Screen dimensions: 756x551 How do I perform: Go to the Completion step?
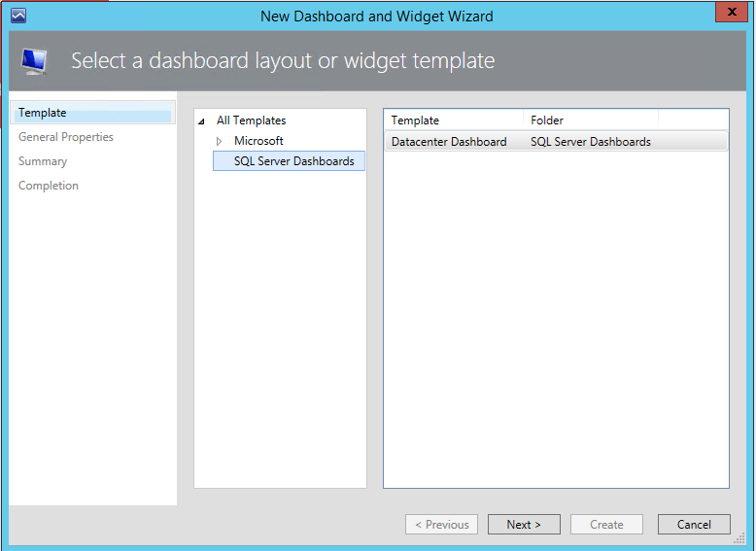pos(49,186)
